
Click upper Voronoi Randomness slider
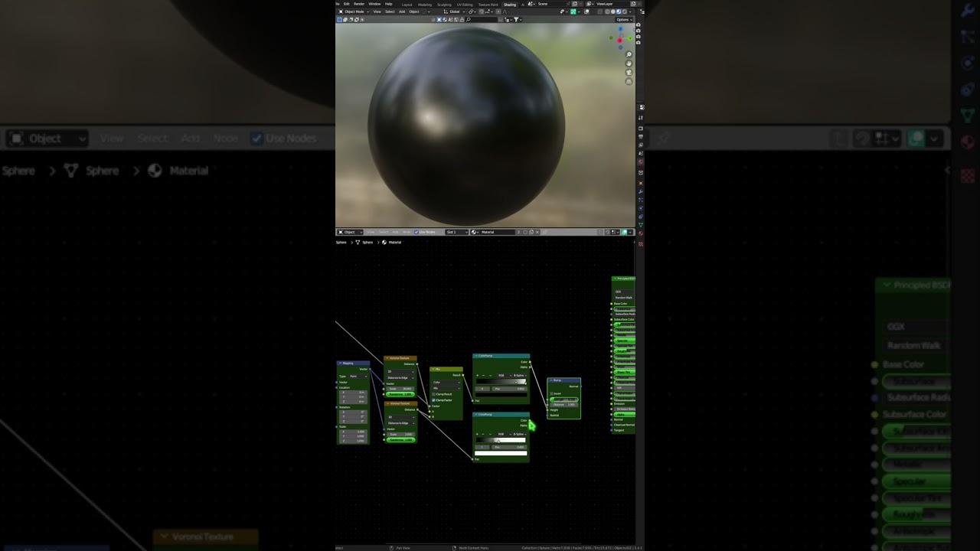click(400, 394)
